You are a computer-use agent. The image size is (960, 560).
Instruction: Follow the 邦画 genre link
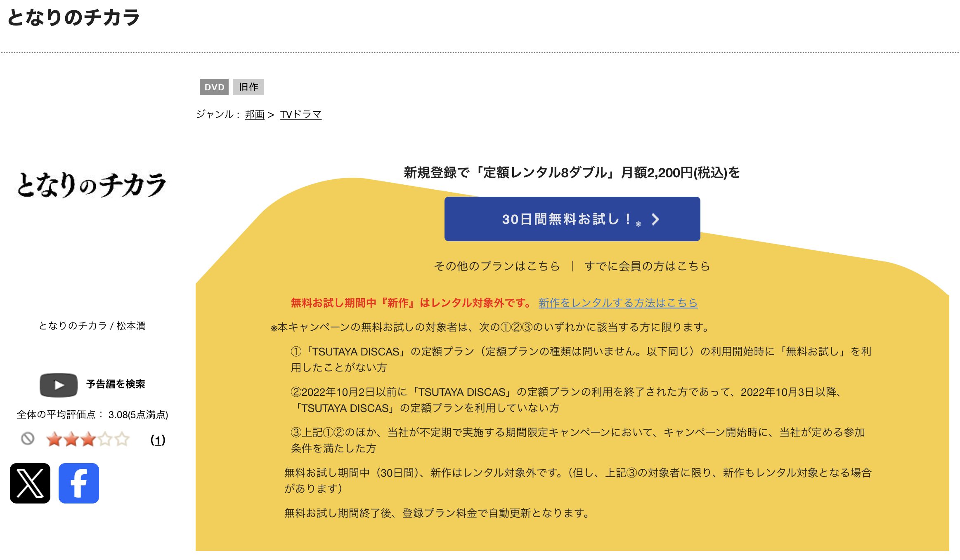(x=255, y=114)
